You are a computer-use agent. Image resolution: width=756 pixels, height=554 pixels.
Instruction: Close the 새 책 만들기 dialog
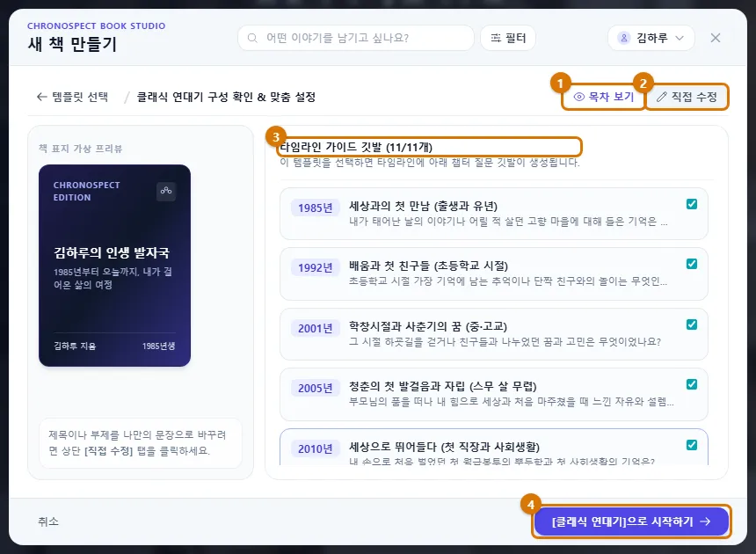point(716,38)
